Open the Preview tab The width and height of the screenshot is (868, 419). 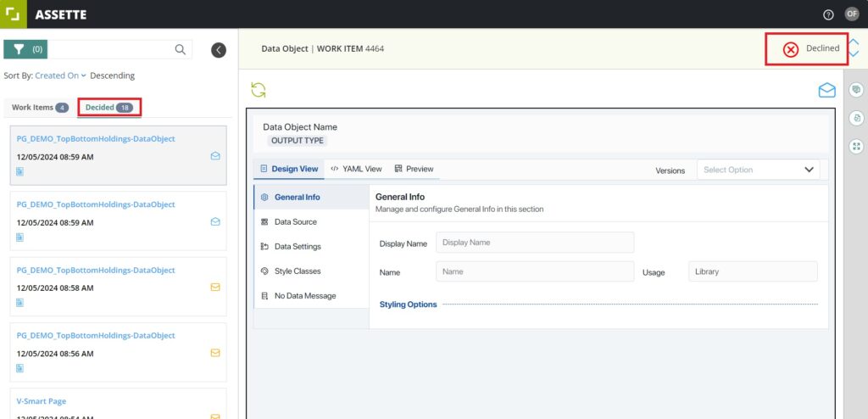[414, 169]
